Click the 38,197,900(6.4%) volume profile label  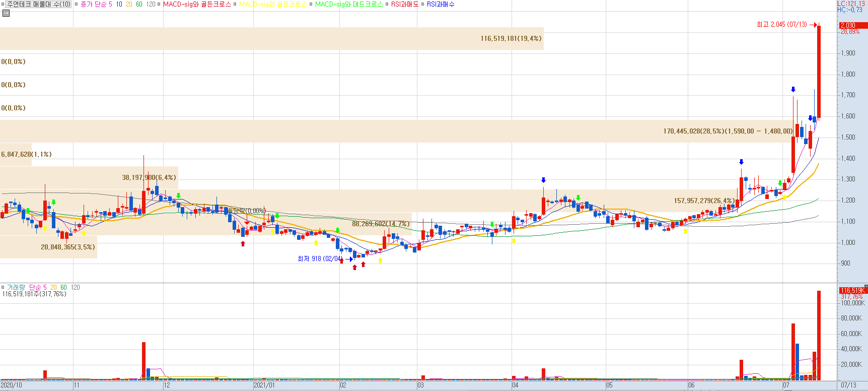click(149, 177)
